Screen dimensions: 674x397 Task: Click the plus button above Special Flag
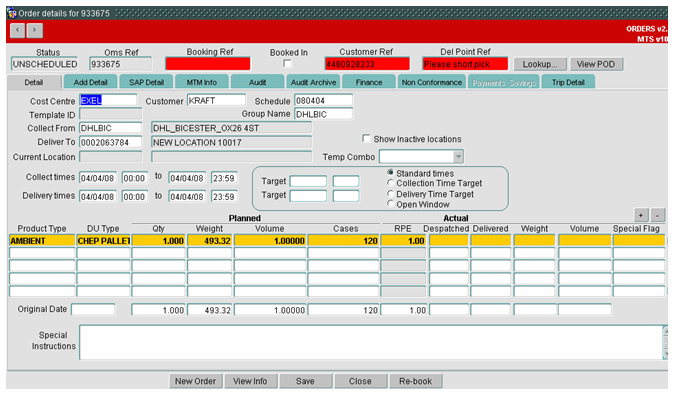[x=641, y=215]
